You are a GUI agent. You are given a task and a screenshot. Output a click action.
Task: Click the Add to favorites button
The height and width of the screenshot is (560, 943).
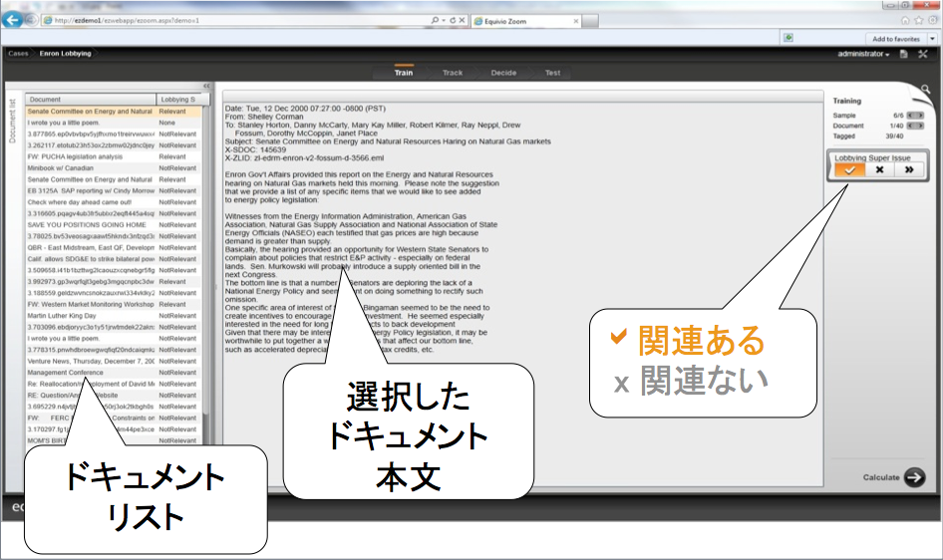(896, 38)
